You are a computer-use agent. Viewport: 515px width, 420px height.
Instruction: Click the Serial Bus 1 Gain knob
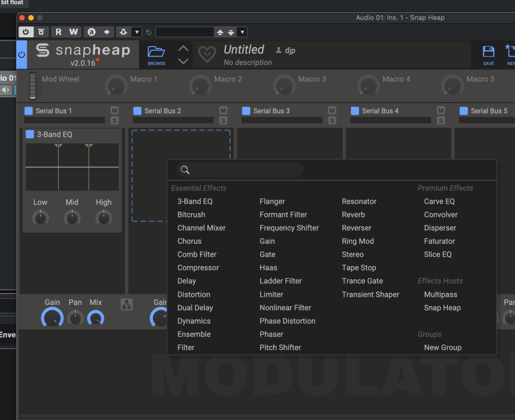click(x=52, y=318)
